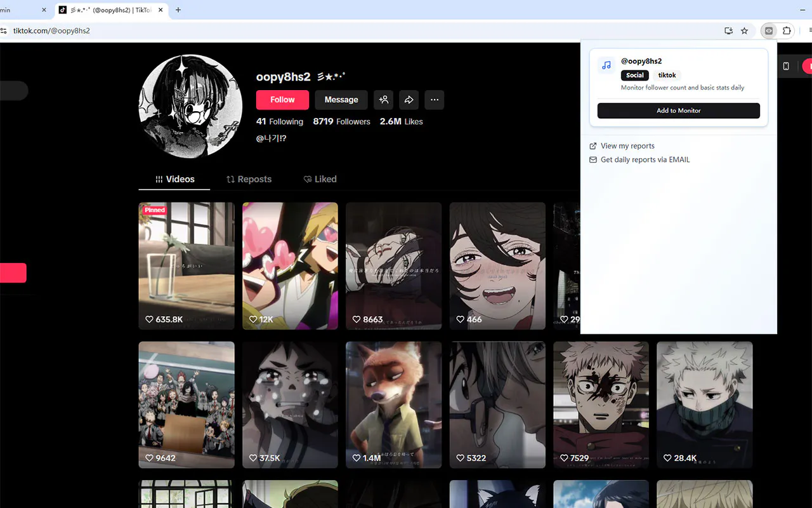The width and height of the screenshot is (812, 508).
Task: Click the monitor extension eye icon in toolbar
Action: pos(769,30)
